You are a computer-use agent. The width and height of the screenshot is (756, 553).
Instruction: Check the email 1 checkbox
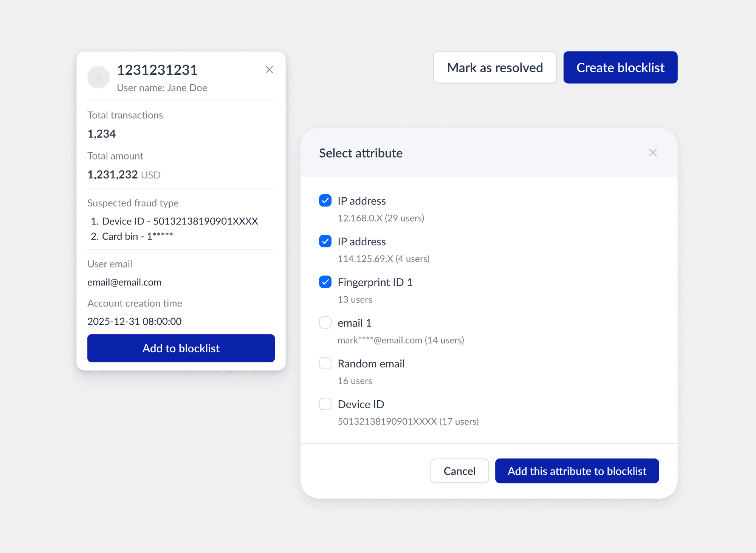[x=325, y=323]
